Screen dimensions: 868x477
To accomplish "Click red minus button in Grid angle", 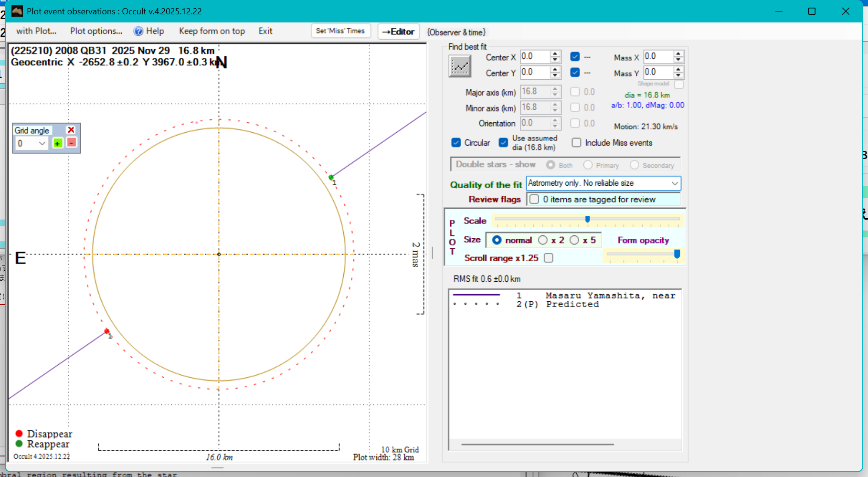I will pos(72,143).
